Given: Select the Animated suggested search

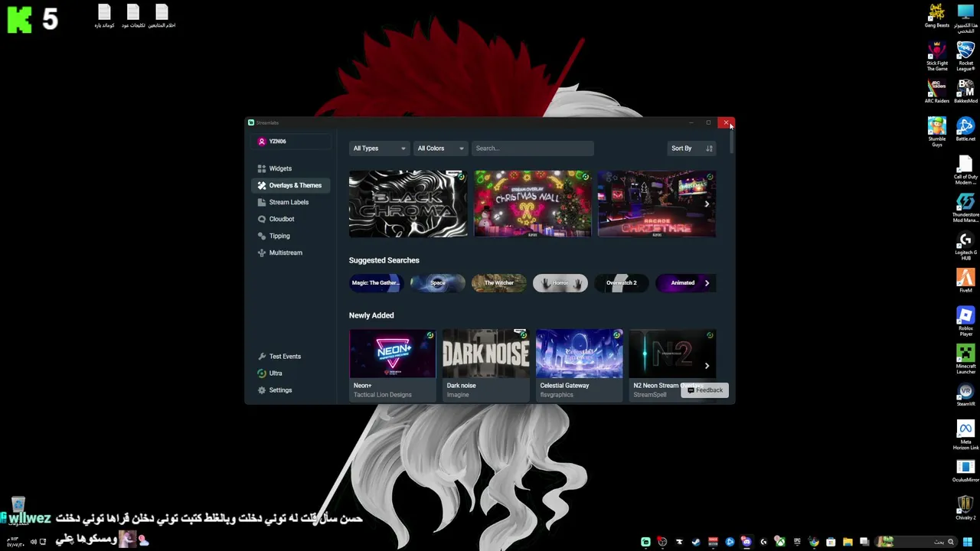Looking at the screenshot, I should point(683,283).
